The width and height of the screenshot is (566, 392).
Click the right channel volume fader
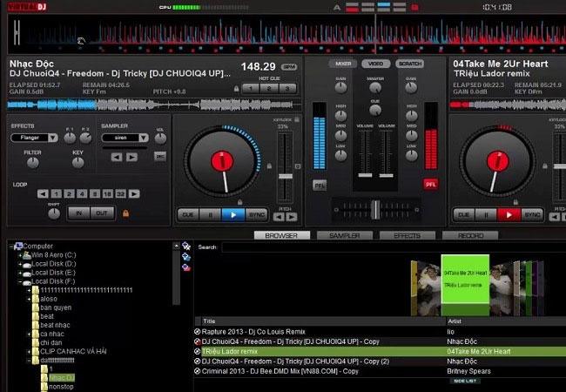coord(387,175)
